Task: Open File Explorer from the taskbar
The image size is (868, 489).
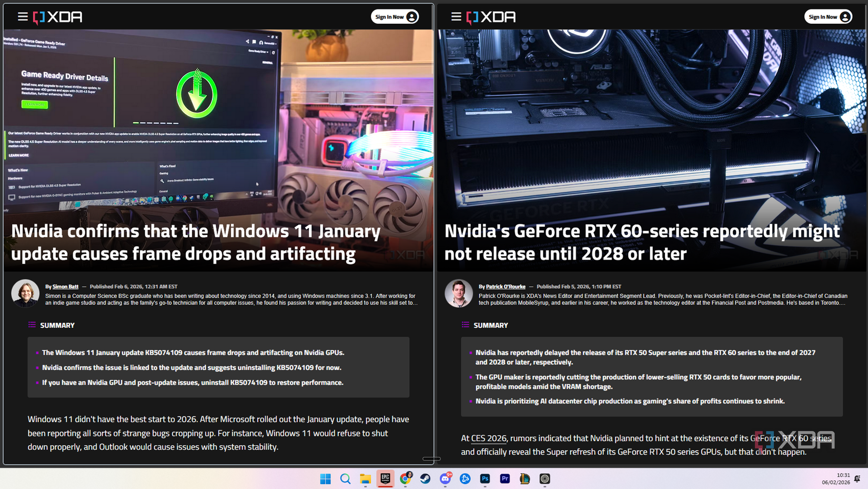Action: pos(365,478)
